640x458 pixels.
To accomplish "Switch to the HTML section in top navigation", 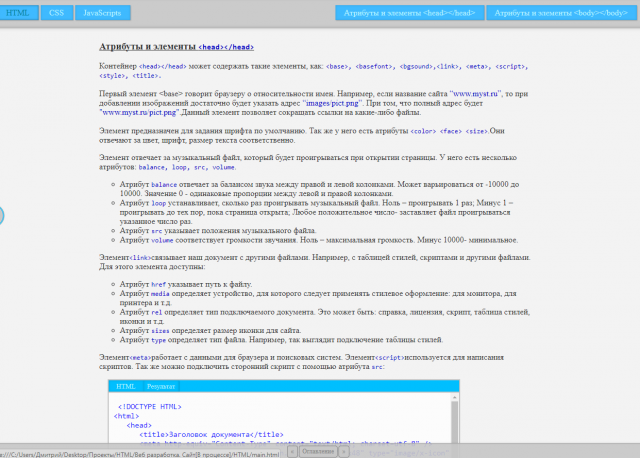I will click(x=18, y=13).
